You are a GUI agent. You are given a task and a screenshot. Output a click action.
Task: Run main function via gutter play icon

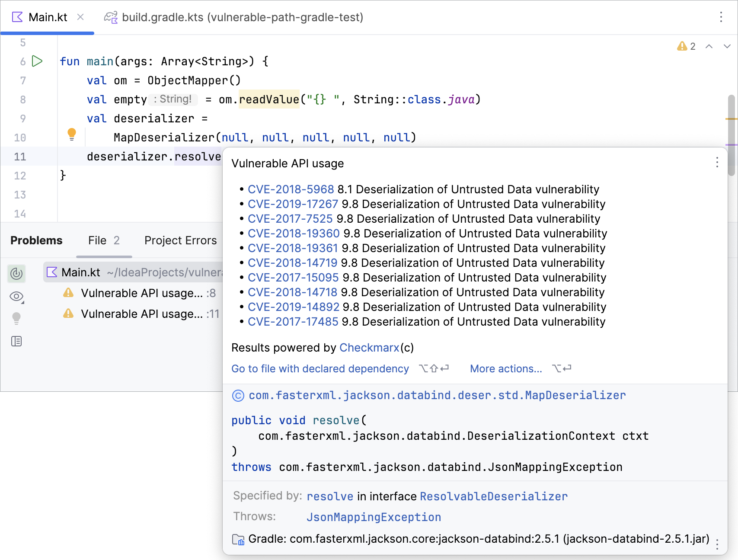(x=38, y=61)
